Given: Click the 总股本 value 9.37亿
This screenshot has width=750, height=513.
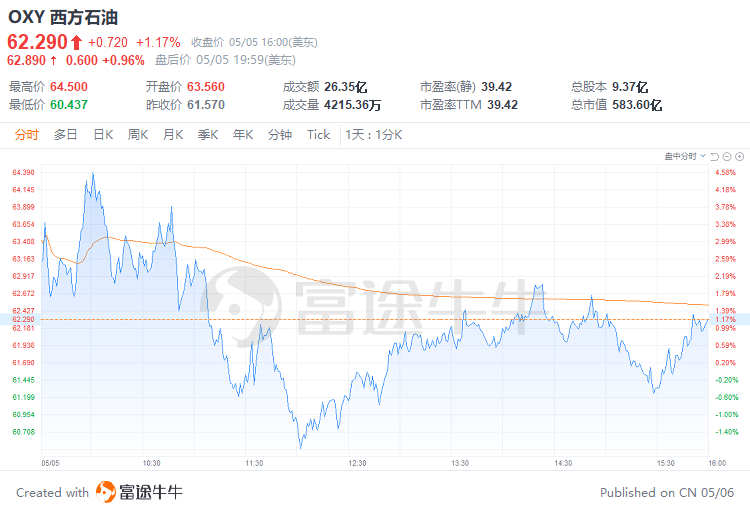Looking at the screenshot, I should tap(630, 87).
